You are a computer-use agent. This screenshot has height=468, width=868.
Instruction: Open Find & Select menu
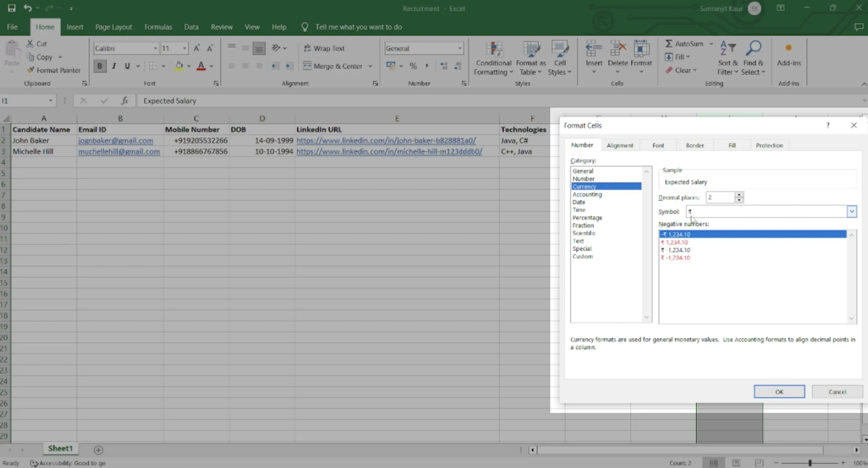pyautogui.click(x=753, y=58)
